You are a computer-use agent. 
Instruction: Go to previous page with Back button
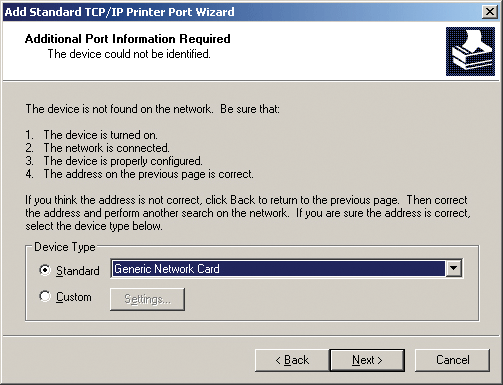[x=292, y=360]
